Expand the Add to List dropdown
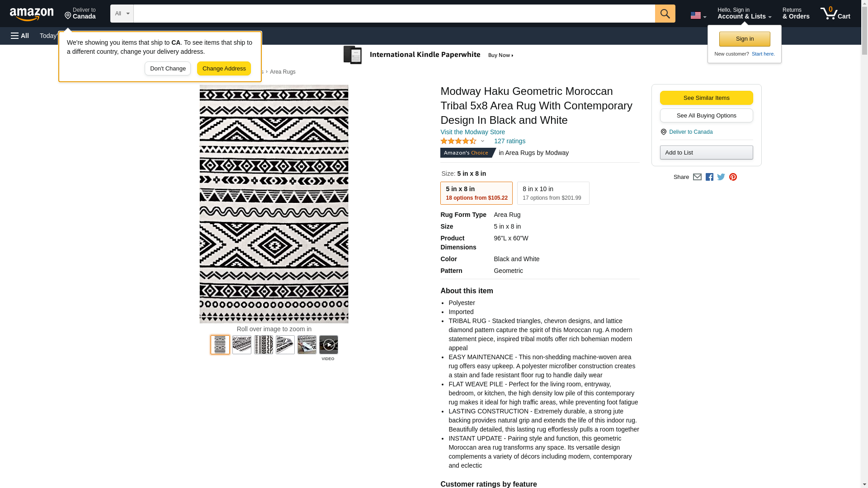The image size is (868, 488). click(x=706, y=153)
